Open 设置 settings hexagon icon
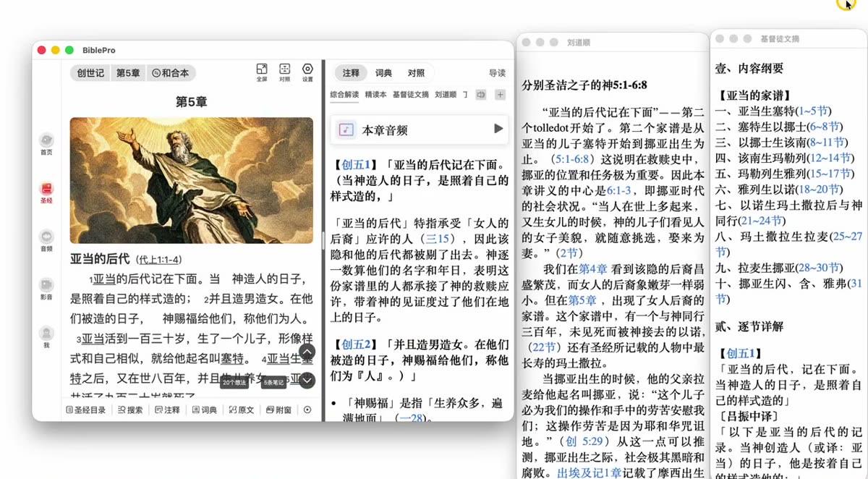This screenshot has height=479, width=868. [x=307, y=72]
